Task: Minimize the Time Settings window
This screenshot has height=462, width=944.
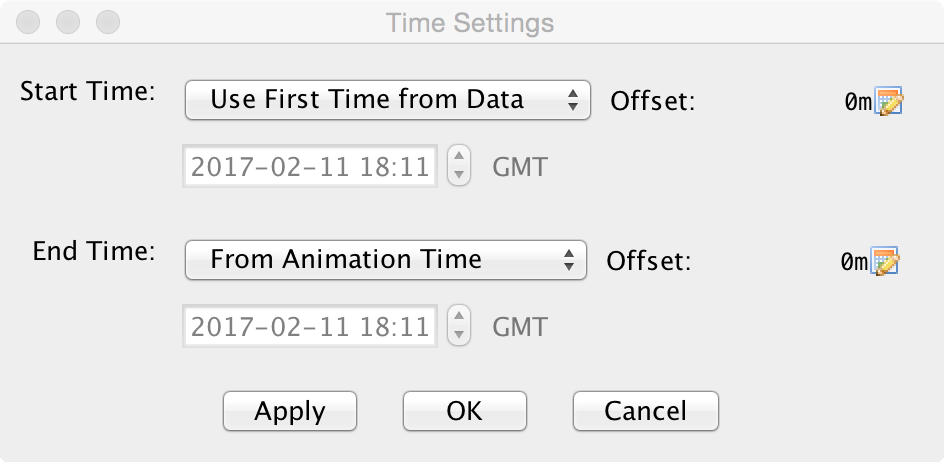Action: (69, 21)
